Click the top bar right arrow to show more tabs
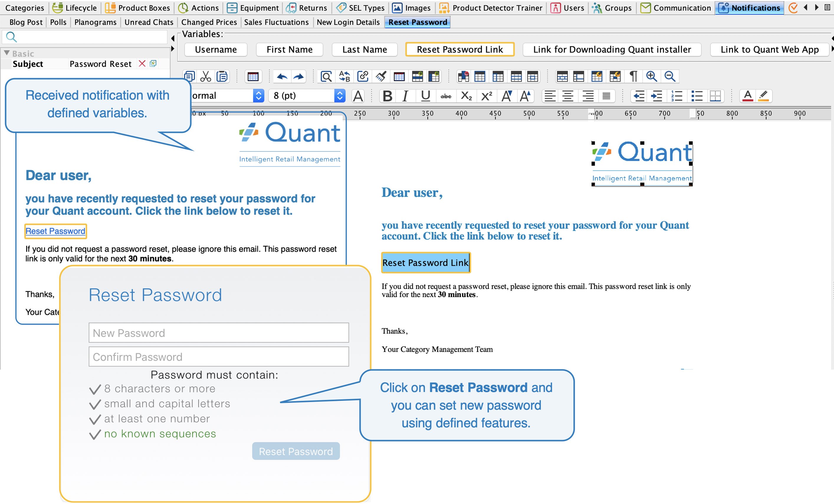This screenshot has height=504, width=834. pos(817,7)
